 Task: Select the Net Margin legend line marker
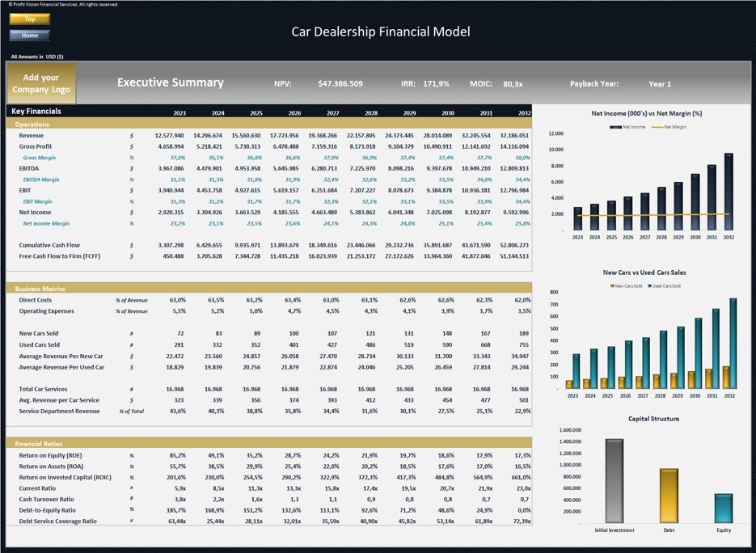coord(657,127)
